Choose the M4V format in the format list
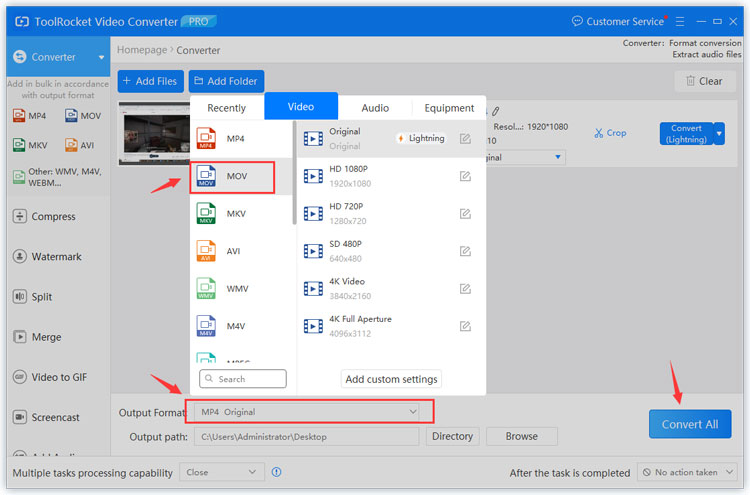 click(241, 326)
